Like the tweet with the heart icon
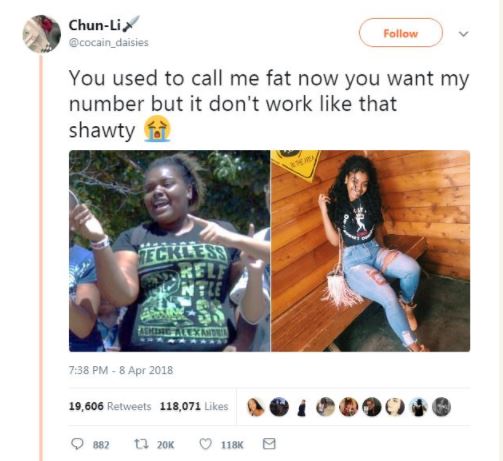The width and height of the screenshot is (503, 461). point(205,444)
